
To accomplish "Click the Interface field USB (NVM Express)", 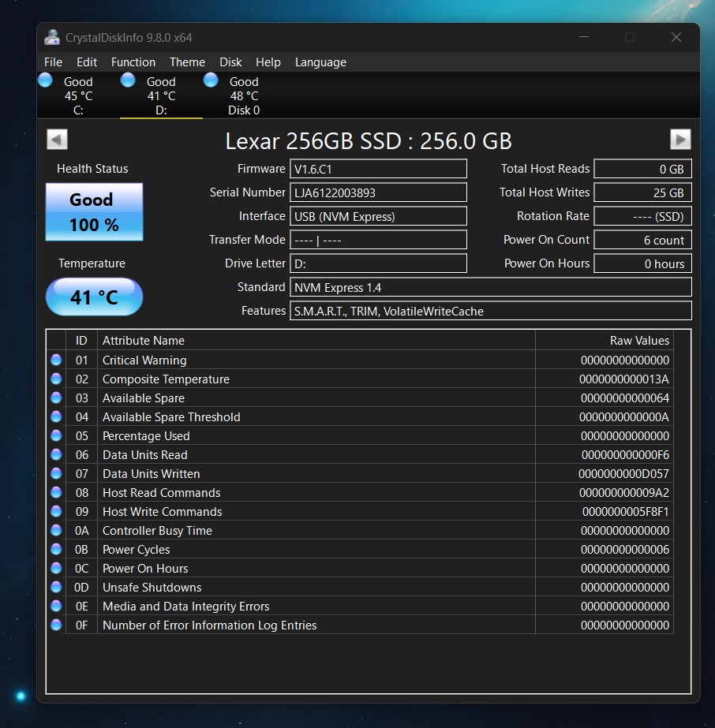I will pos(378,216).
